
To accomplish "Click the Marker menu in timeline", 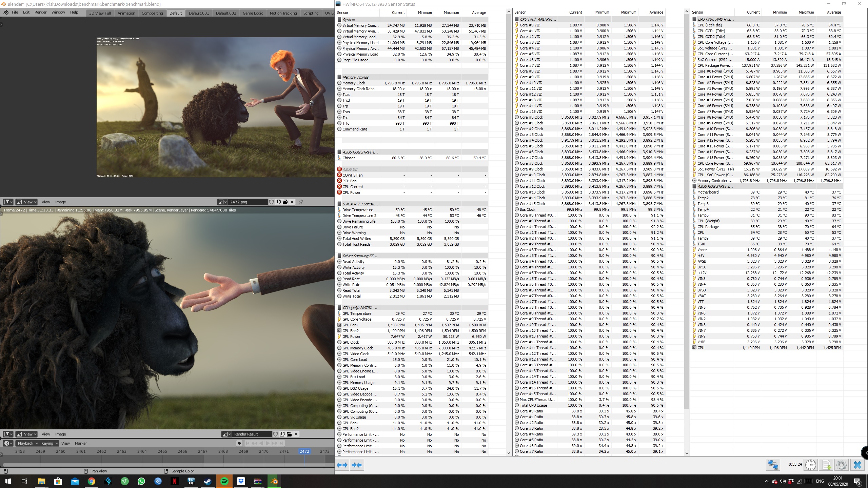I will coord(81,443).
